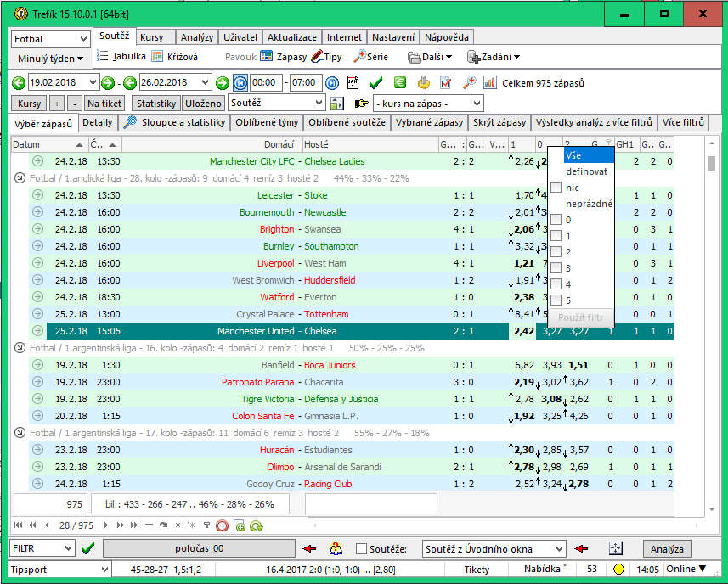This screenshot has height=584, width=728.
Task: Check the '2' filter checkbox
Action: pos(556,252)
